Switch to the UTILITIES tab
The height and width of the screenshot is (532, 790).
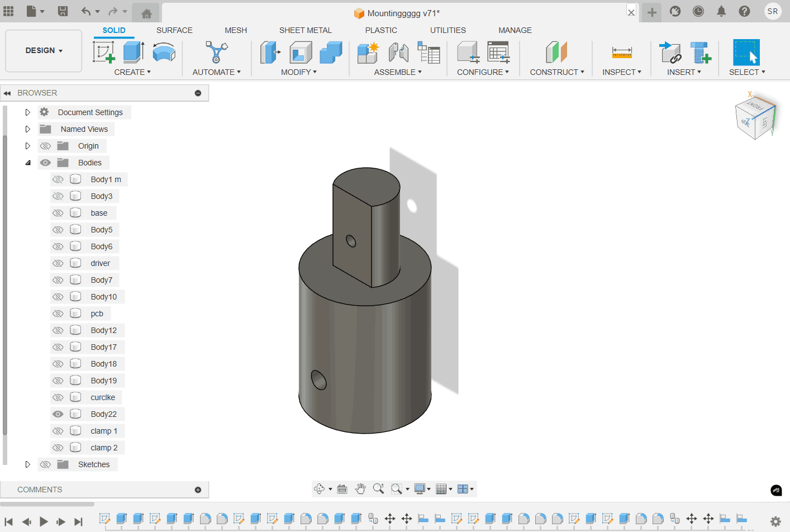[x=448, y=30]
